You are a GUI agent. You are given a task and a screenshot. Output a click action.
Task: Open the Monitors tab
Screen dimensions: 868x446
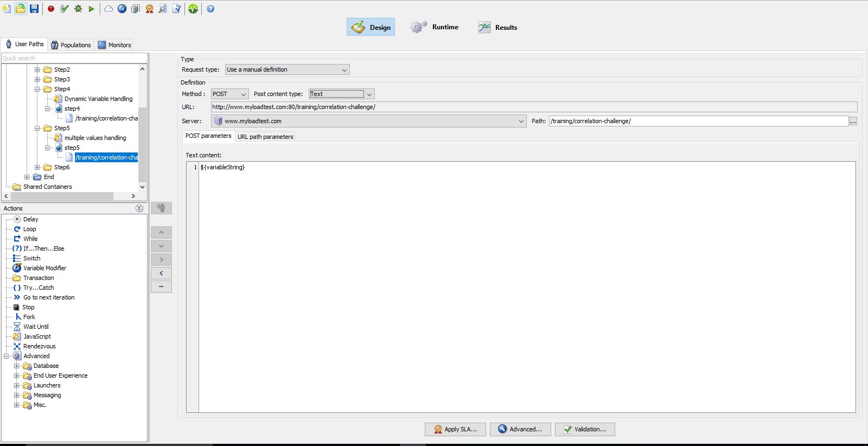(114, 45)
